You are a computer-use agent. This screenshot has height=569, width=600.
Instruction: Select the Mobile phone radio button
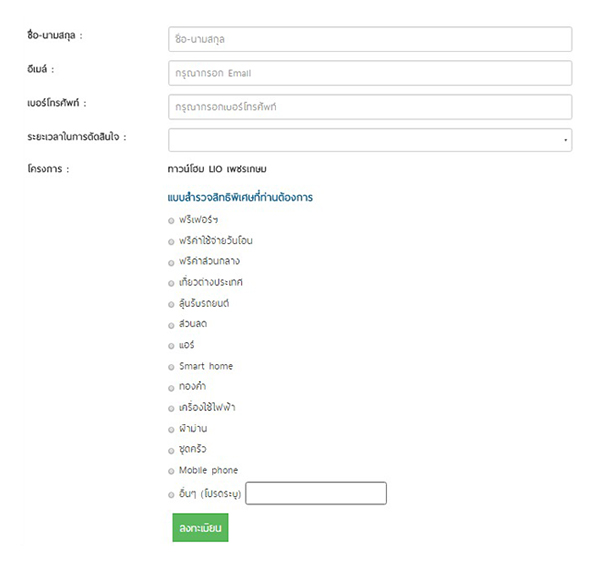coord(171,471)
